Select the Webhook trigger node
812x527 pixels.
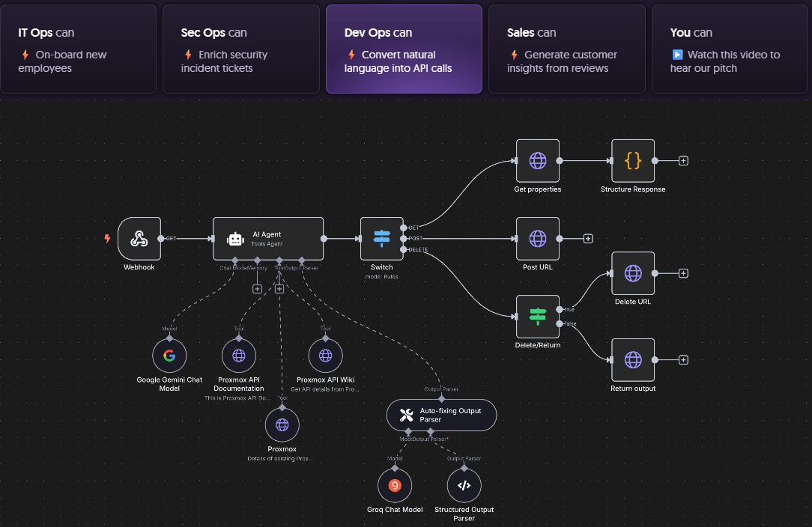coord(139,239)
